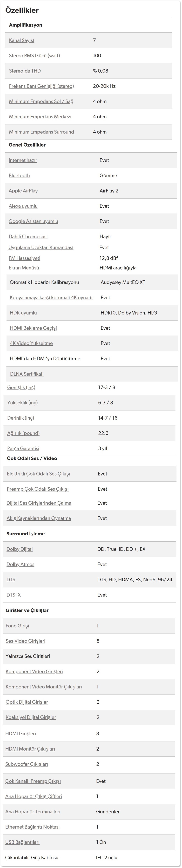
Task: Click the Subwoofer Çıkışları link
Action: tap(27, 764)
